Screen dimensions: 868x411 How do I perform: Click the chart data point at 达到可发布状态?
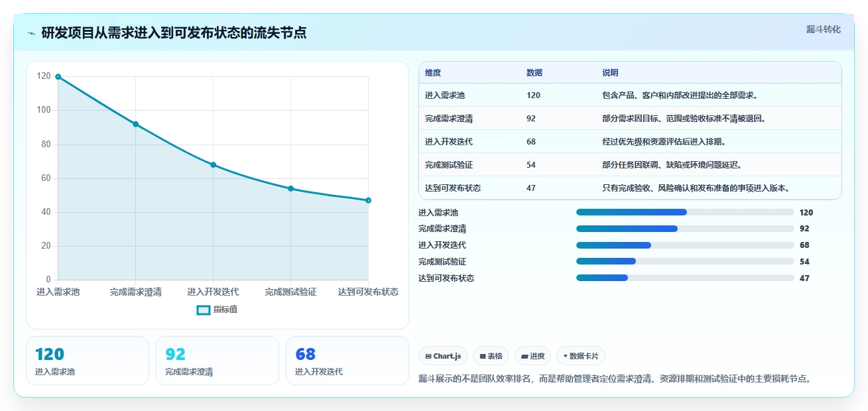coord(368,200)
